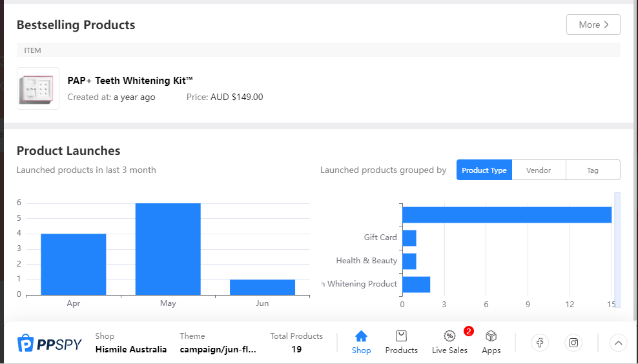Screen dimensions: 638x364
Task: Collapse the panel with the up chevron
Action: [618, 343]
